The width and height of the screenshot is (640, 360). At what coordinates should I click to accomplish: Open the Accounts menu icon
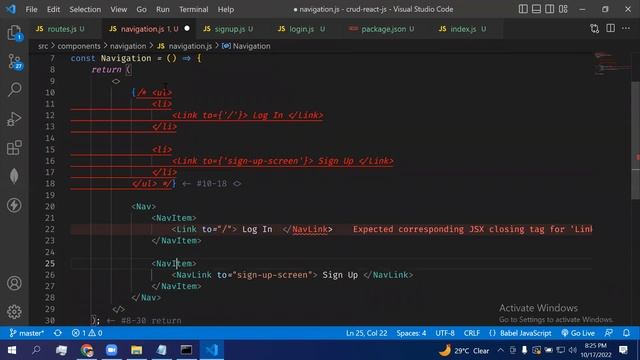point(14,283)
